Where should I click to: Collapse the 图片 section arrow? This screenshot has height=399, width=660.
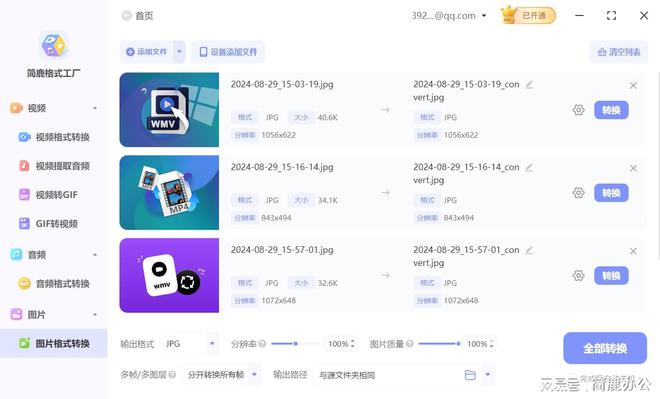(x=95, y=314)
